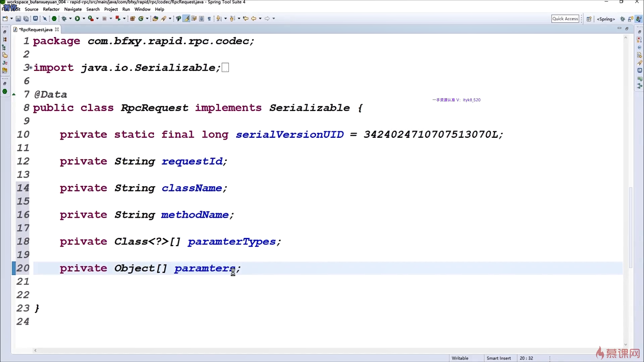Click the Open Type icon
This screenshot has height=362, width=644.
click(x=155, y=18)
